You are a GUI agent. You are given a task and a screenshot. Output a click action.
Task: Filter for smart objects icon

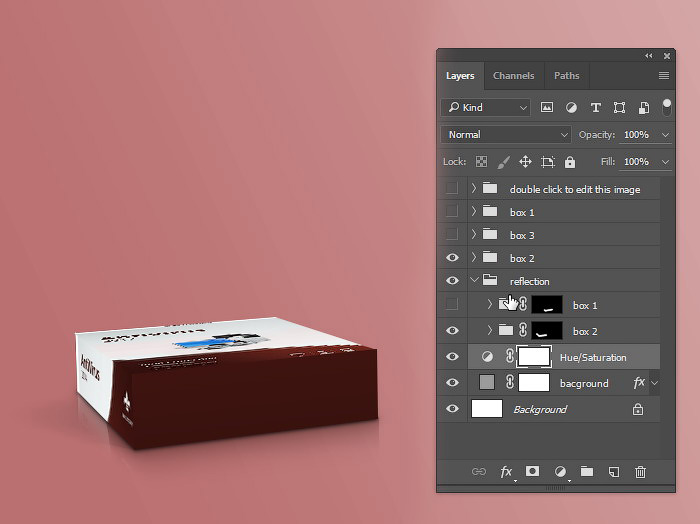[644, 108]
